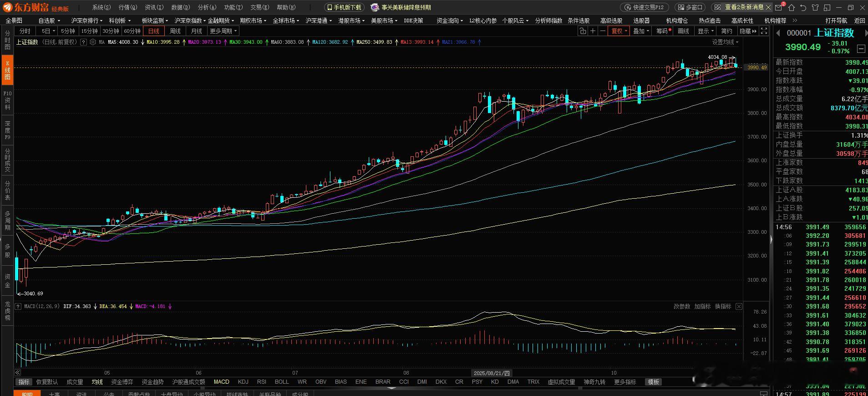
Task: Open the 系统(S) menu
Action: tap(102, 7)
